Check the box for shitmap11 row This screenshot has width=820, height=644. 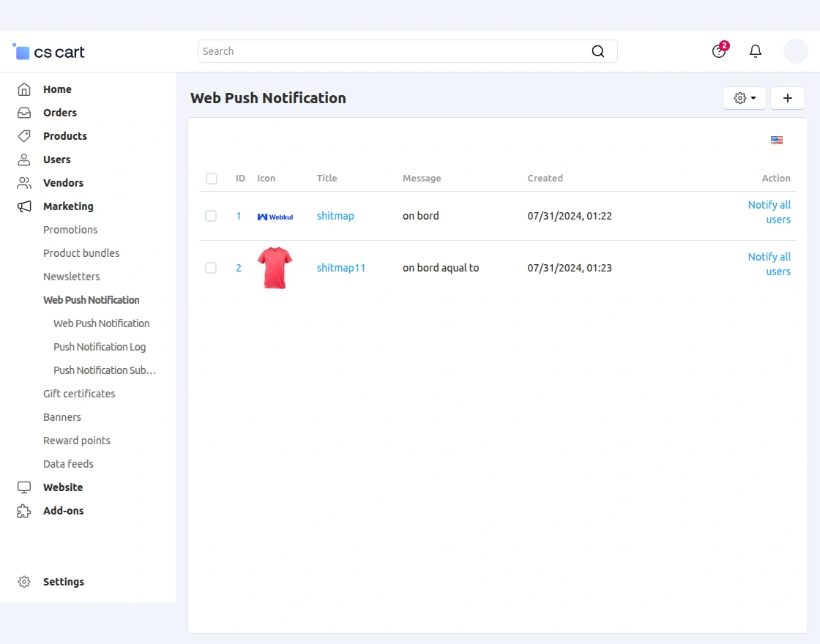[x=211, y=268]
